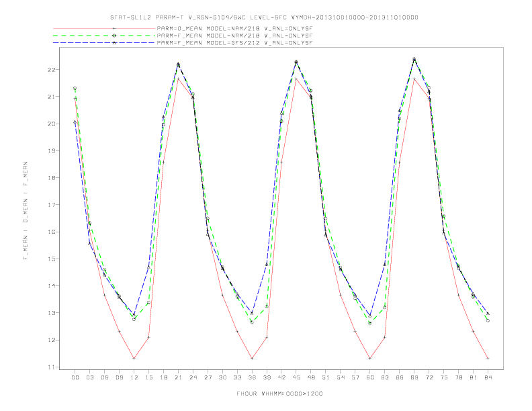The height and width of the screenshot is (411, 532).
Task: Click the red line peak point at hour 21
Action: tap(178, 79)
